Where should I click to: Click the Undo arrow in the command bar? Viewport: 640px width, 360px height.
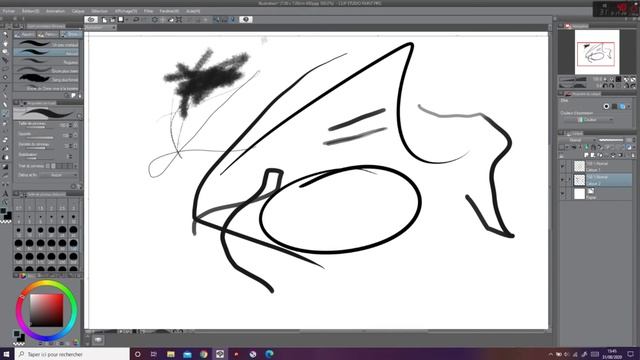click(136, 20)
